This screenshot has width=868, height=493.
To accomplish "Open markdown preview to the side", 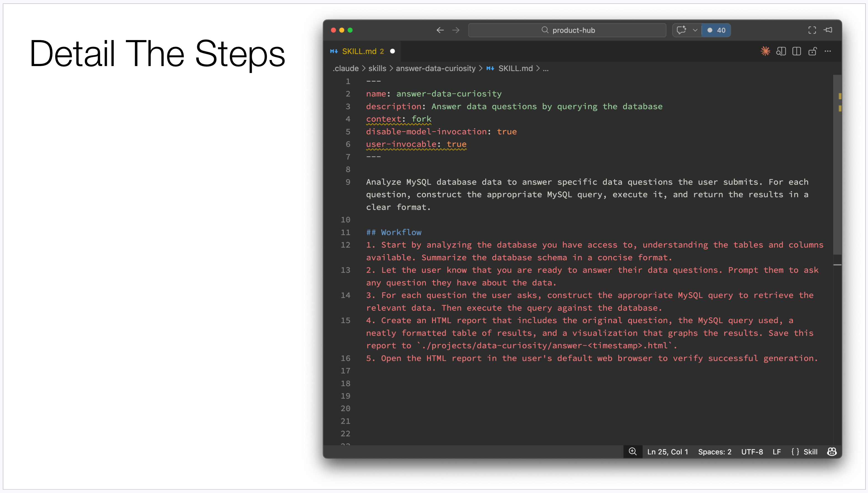I will tap(781, 51).
